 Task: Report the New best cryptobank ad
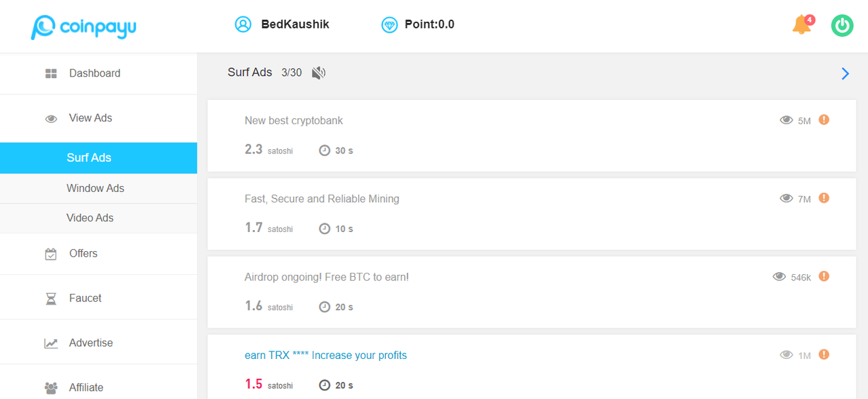coord(824,120)
